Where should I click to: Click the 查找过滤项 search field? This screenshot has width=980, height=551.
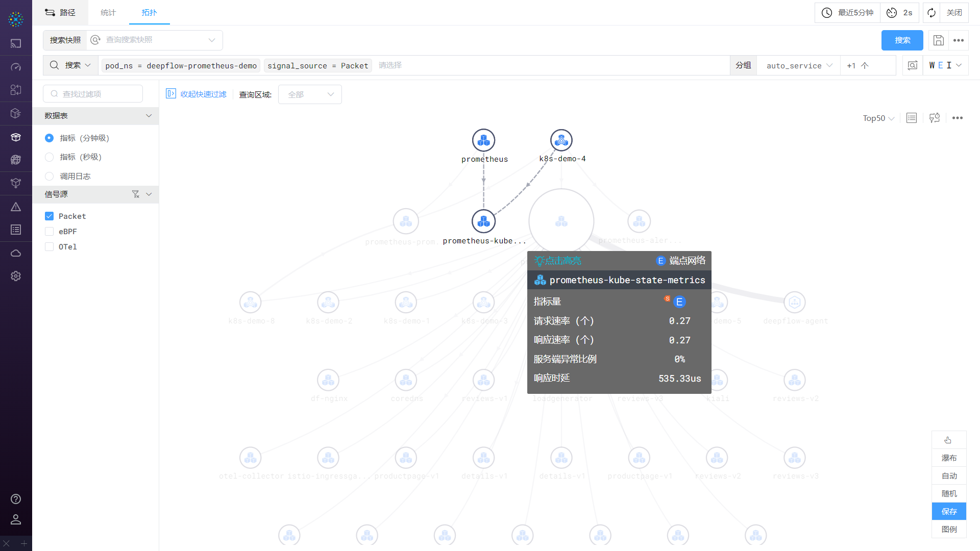click(93, 94)
